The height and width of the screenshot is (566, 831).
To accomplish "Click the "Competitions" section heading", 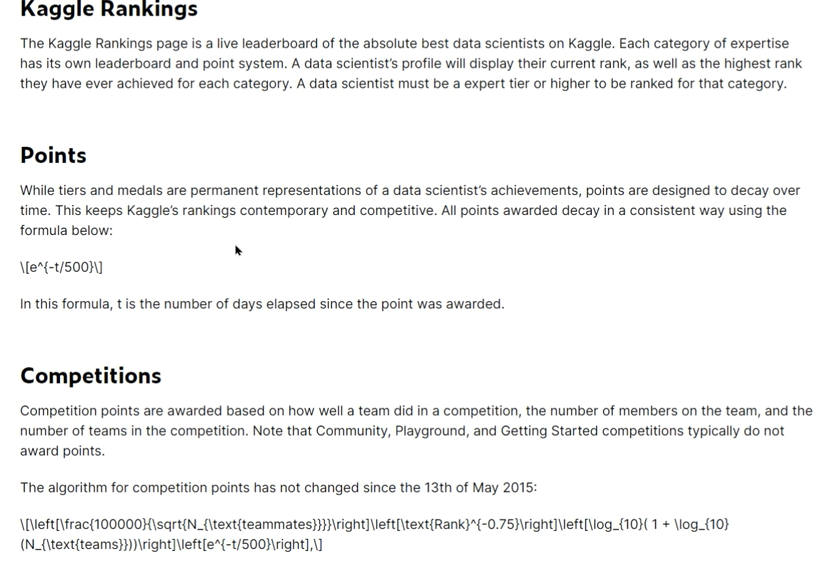I will 90,375.
